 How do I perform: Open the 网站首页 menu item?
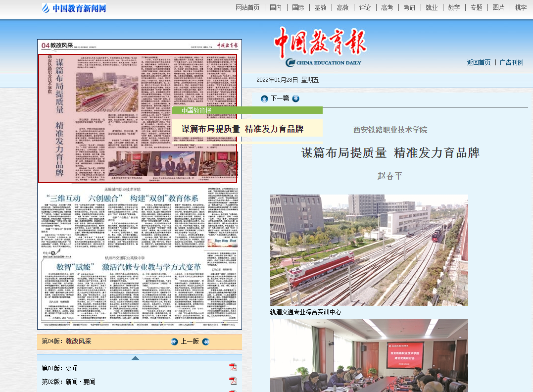247,7
